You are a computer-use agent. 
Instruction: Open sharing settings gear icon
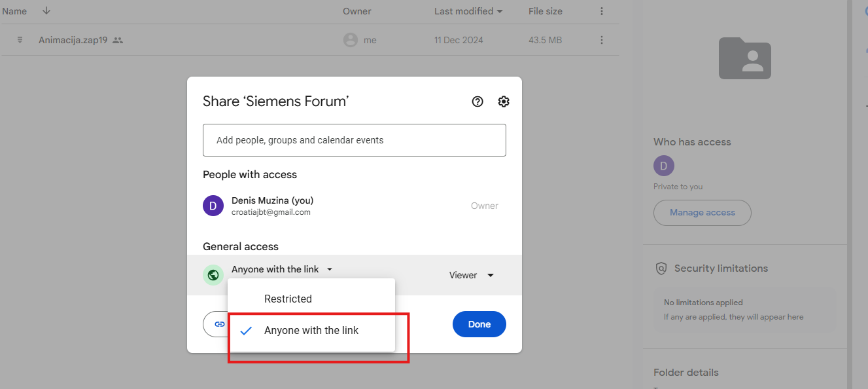click(x=504, y=102)
